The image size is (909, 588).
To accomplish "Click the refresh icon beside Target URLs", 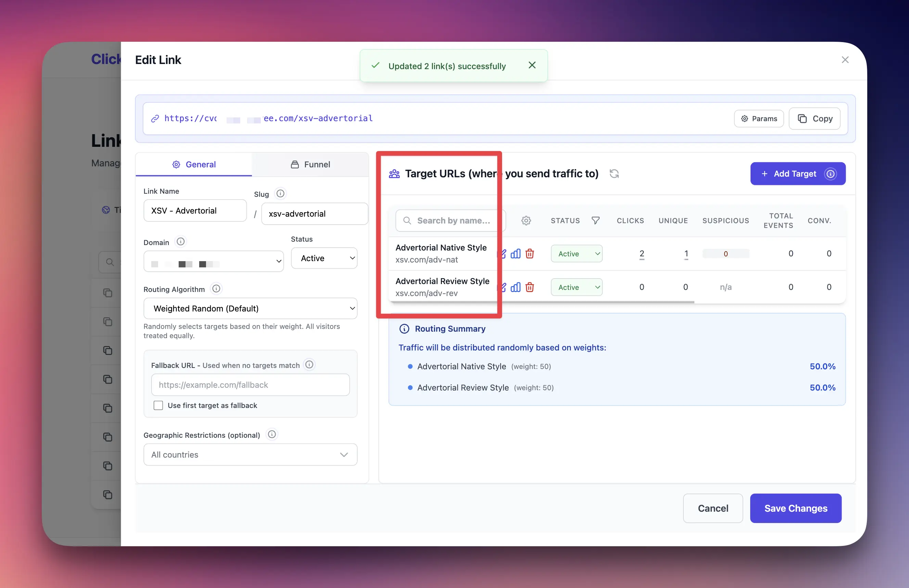I will point(614,174).
